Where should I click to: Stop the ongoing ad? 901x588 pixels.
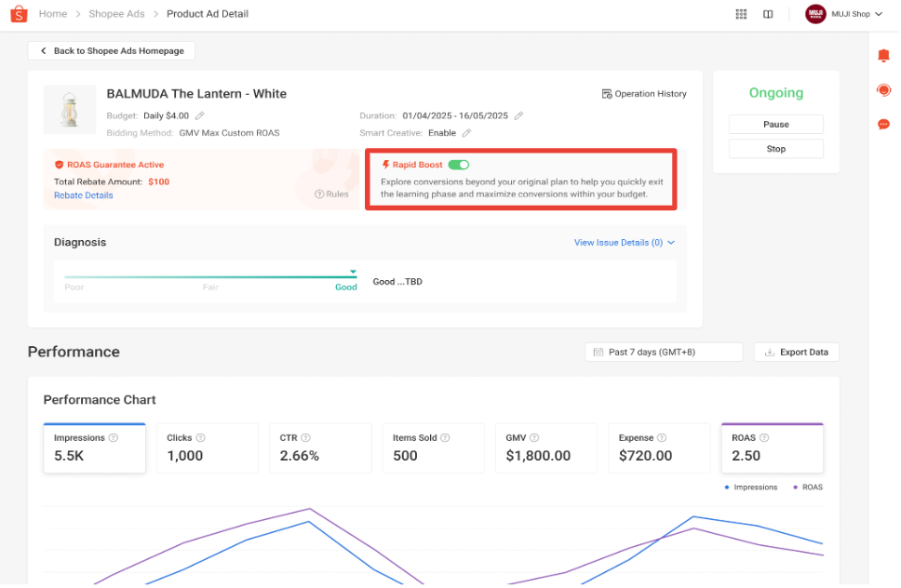pos(775,149)
